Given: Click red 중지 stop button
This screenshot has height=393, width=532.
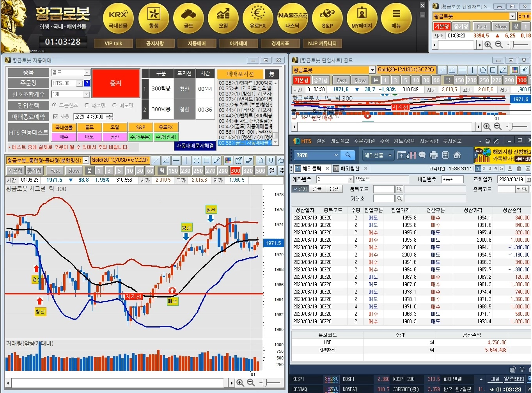Looking at the screenshot, I should coord(116,83).
